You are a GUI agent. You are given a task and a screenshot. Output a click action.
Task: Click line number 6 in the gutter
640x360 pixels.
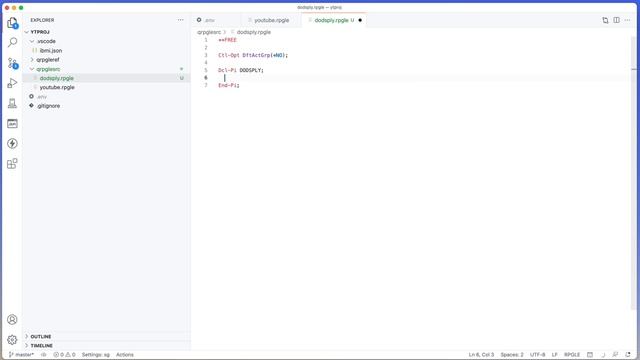click(206, 78)
